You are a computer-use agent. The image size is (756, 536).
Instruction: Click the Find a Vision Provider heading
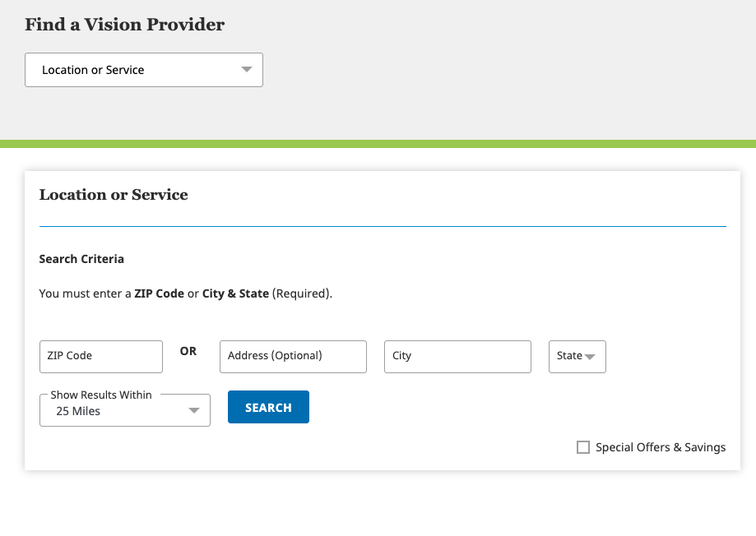(124, 25)
